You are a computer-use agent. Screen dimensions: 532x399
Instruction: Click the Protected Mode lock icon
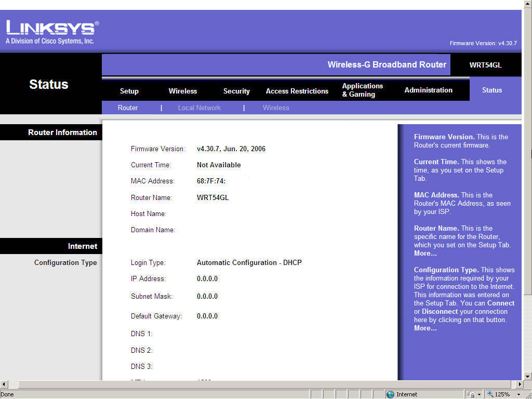click(x=471, y=394)
